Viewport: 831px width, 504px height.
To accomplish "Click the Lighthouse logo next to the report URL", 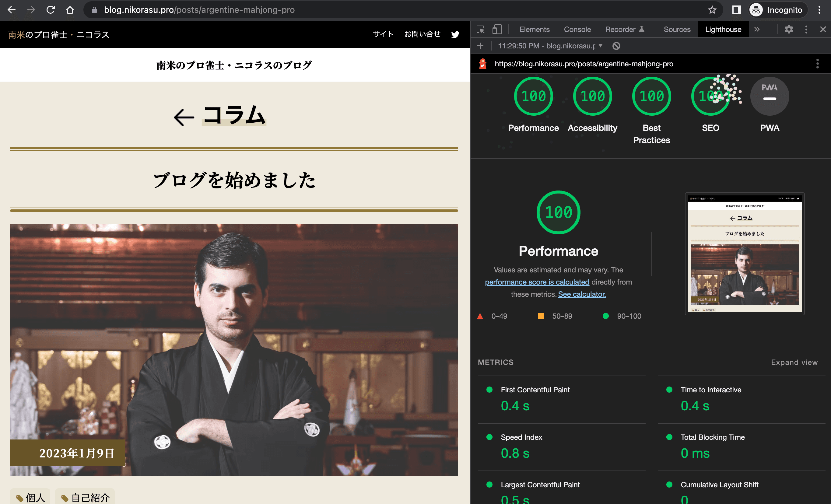I will pyautogui.click(x=483, y=64).
